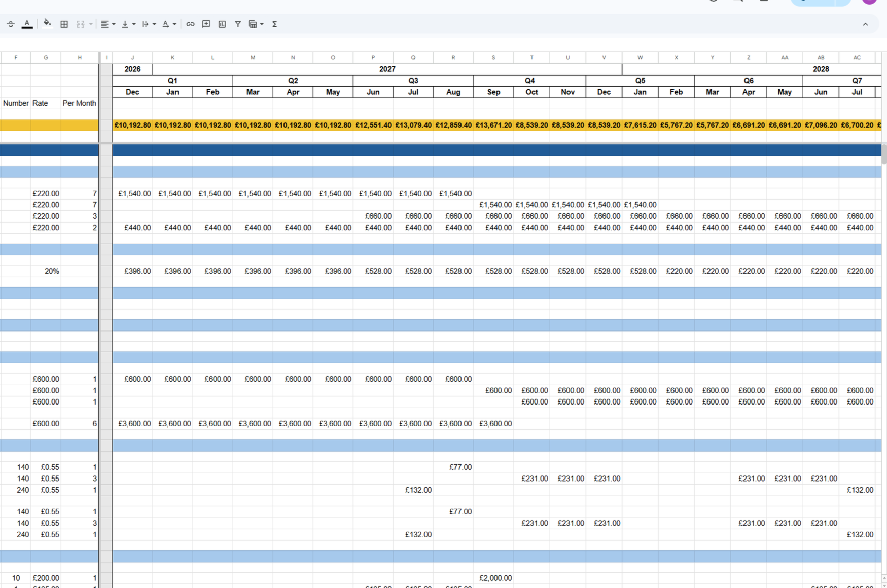Screen dimensions: 887x588
Task: Open the text color picker
Action: 27,24
